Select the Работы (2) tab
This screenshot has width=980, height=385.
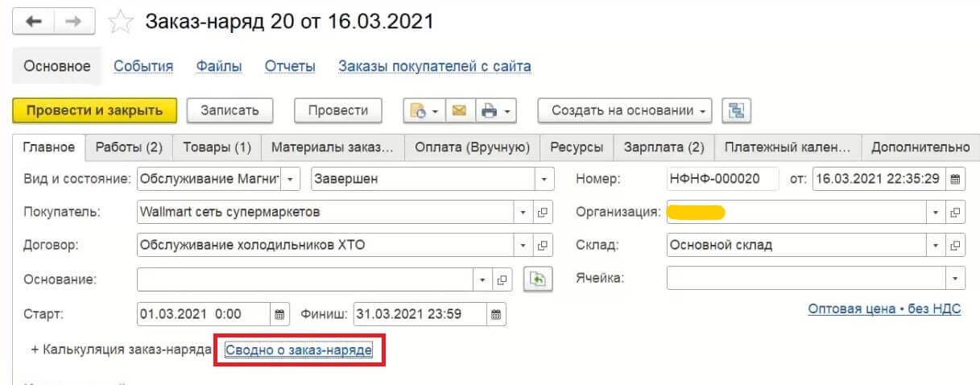pyautogui.click(x=129, y=147)
